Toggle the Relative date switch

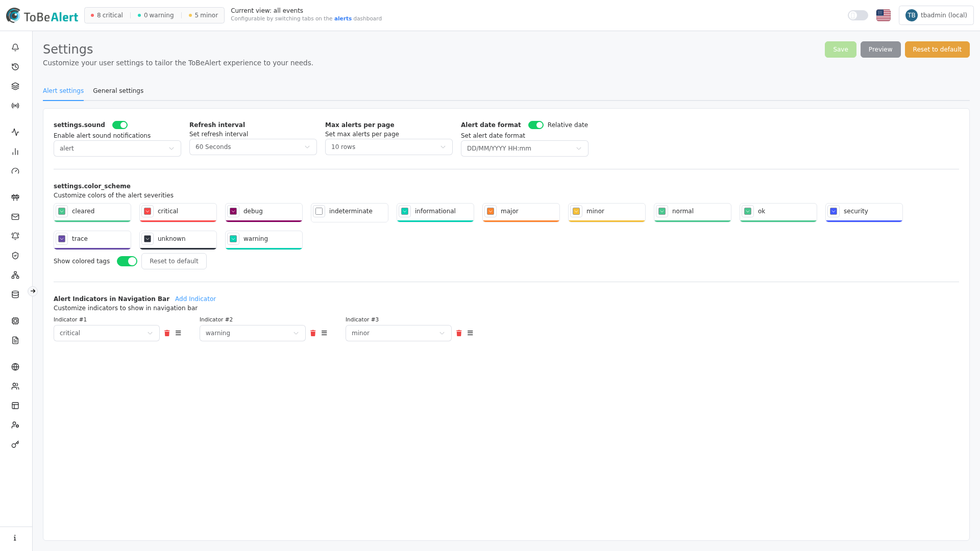536,125
